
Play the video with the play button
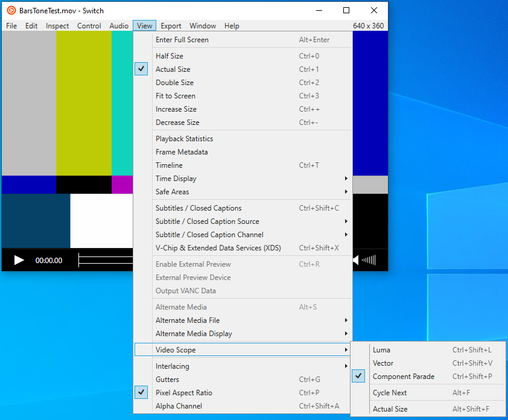point(19,260)
